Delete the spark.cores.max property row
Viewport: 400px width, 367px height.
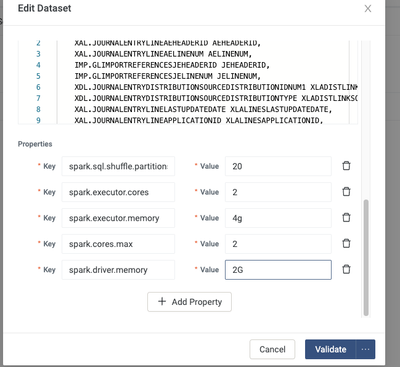[x=346, y=244]
